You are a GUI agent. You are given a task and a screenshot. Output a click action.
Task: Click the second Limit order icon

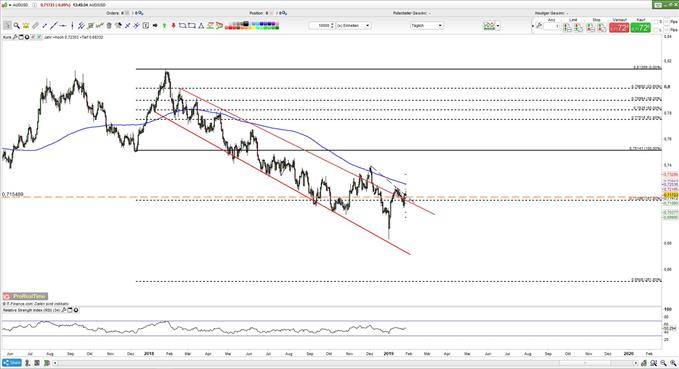pyautogui.click(x=579, y=27)
